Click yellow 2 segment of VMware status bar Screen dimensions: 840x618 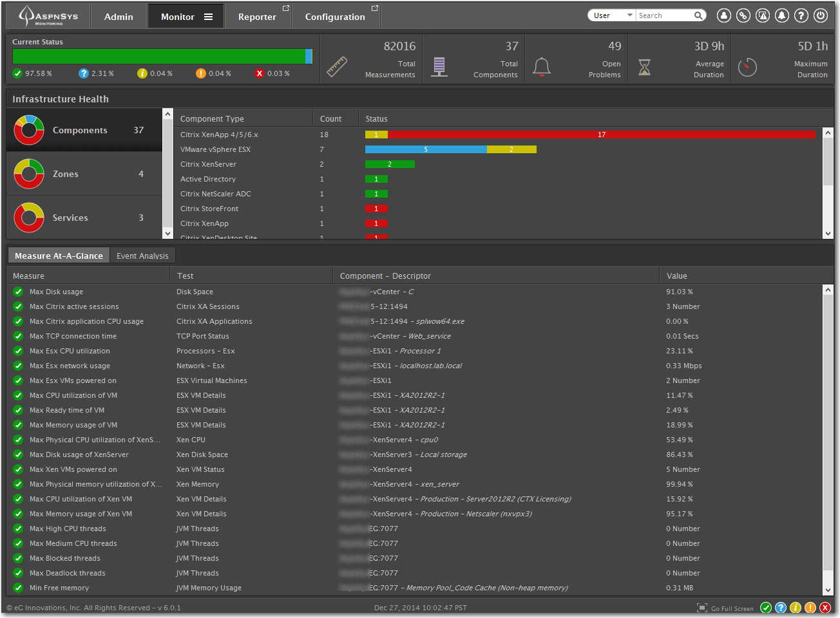click(511, 149)
